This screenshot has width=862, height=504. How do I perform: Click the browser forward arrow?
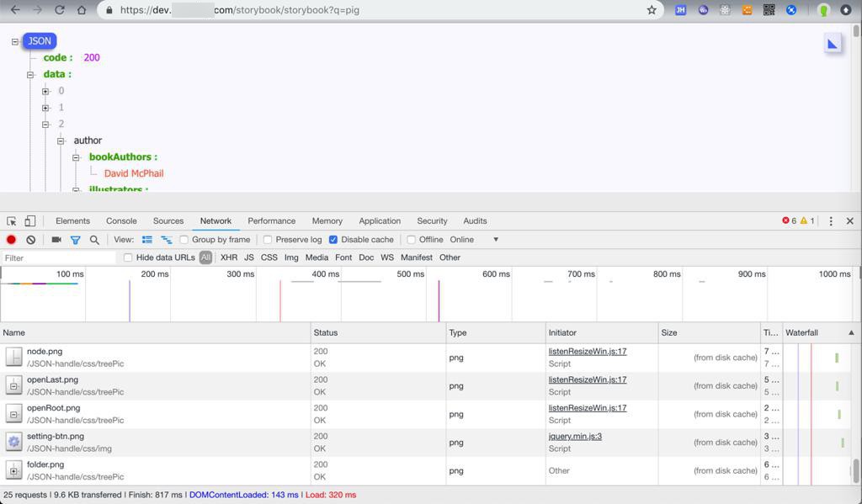37,10
